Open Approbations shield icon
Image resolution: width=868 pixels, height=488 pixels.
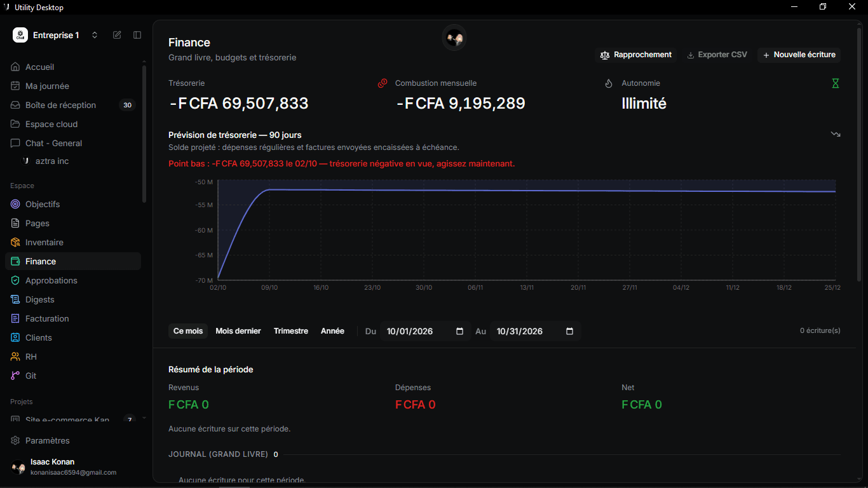pyautogui.click(x=15, y=280)
